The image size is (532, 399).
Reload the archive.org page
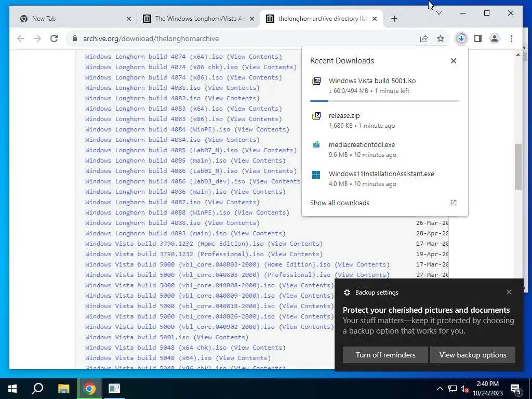pos(54,38)
